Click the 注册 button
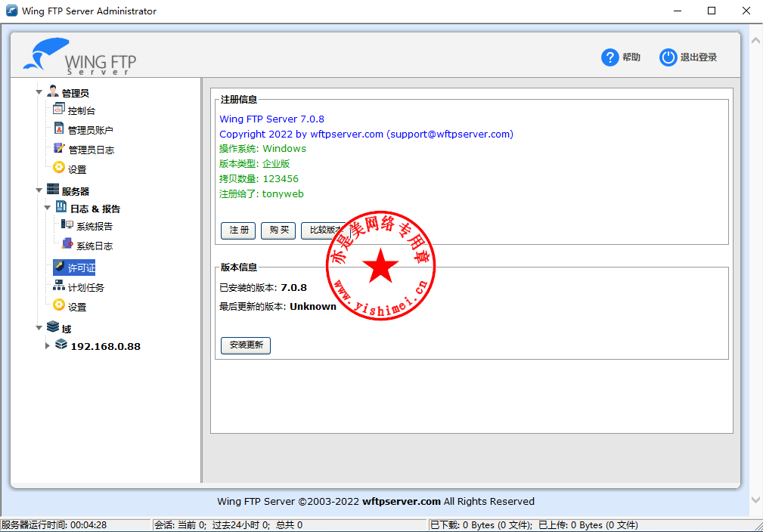The height and width of the screenshot is (532, 763). point(238,230)
